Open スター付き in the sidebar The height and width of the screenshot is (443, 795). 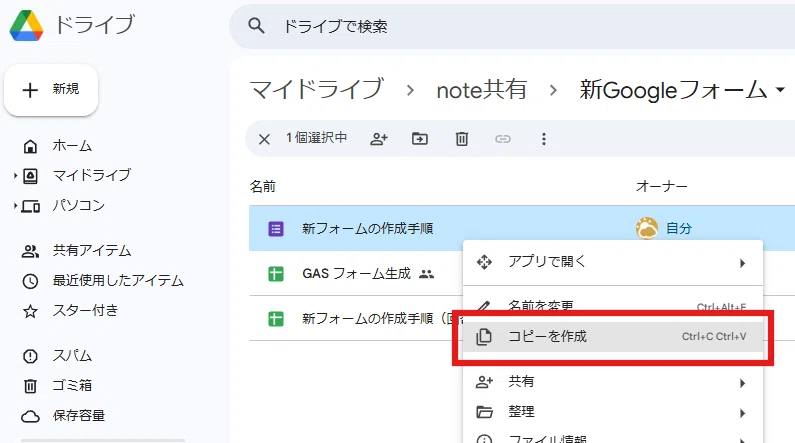(70, 311)
